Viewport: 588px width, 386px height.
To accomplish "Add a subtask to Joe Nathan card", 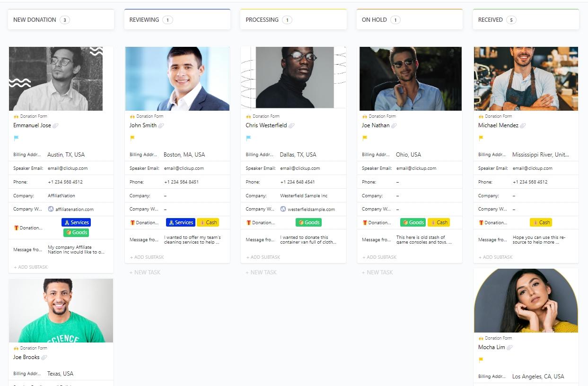I will point(379,257).
